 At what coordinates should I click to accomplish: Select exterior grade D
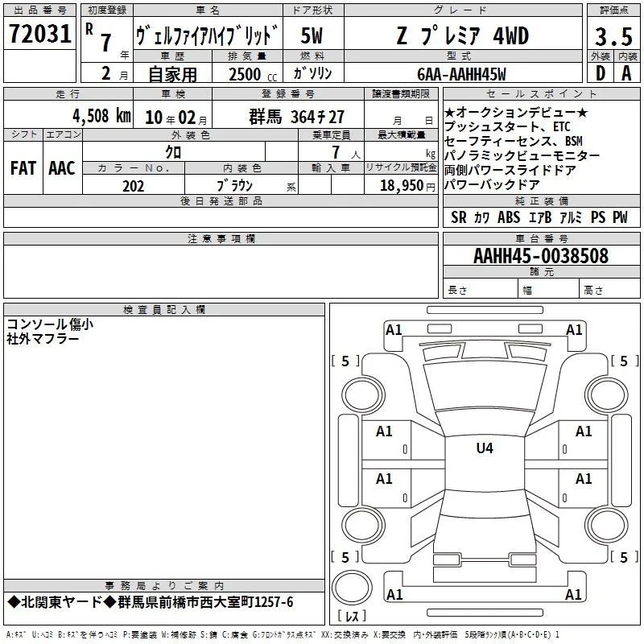click(x=601, y=73)
